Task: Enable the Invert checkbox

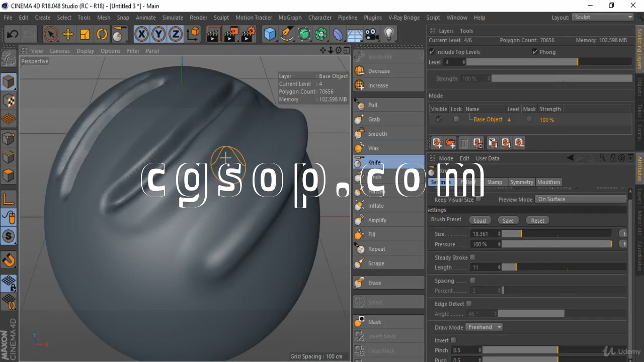Action: (x=453, y=340)
